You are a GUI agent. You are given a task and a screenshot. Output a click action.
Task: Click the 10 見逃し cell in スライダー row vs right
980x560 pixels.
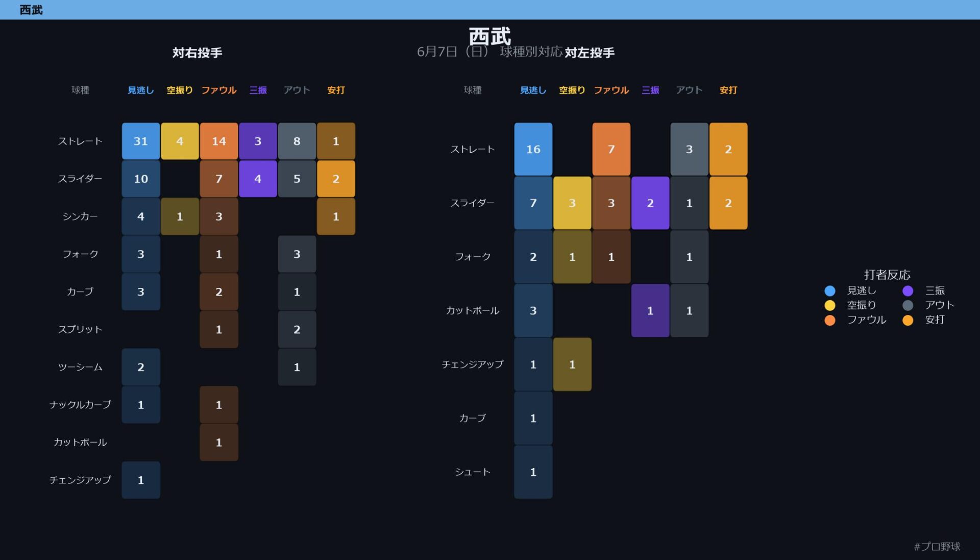pyautogui.click(x=141, y=179)
